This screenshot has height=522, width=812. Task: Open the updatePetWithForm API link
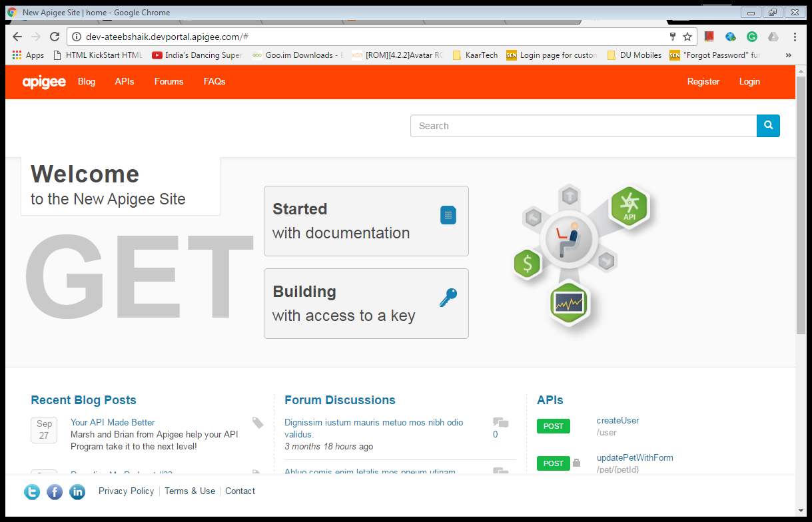click(x=635, y=458)
